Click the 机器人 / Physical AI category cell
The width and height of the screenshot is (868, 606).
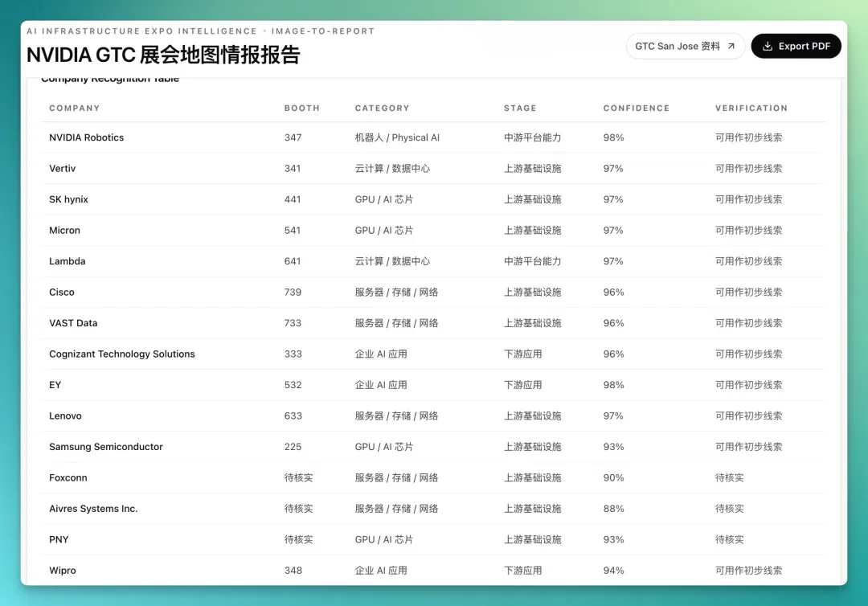[397, 137]
